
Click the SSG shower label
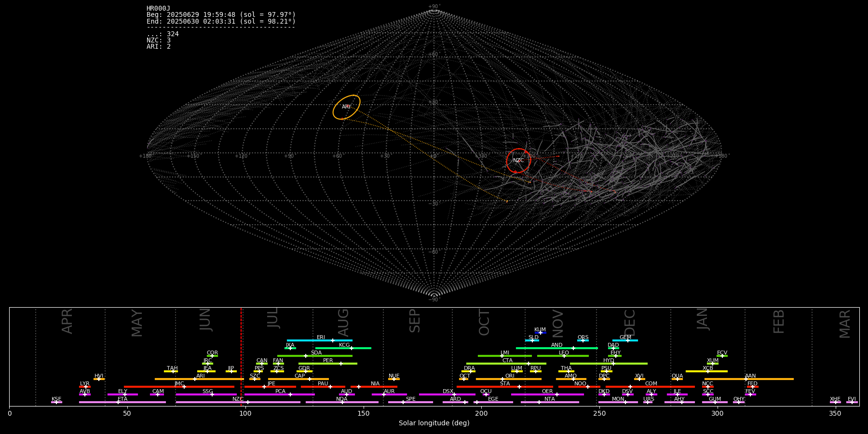[208, 391]
